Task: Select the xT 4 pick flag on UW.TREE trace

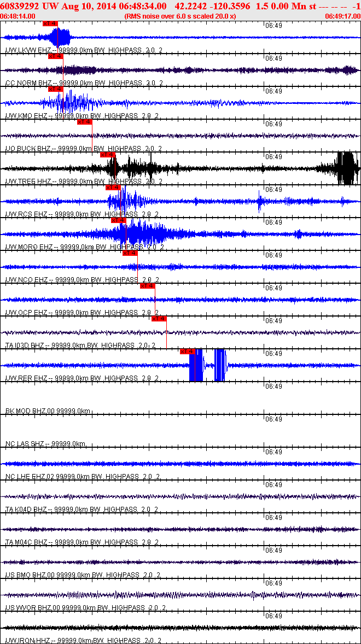Action: pyautogui.click(x=108, y=155)
